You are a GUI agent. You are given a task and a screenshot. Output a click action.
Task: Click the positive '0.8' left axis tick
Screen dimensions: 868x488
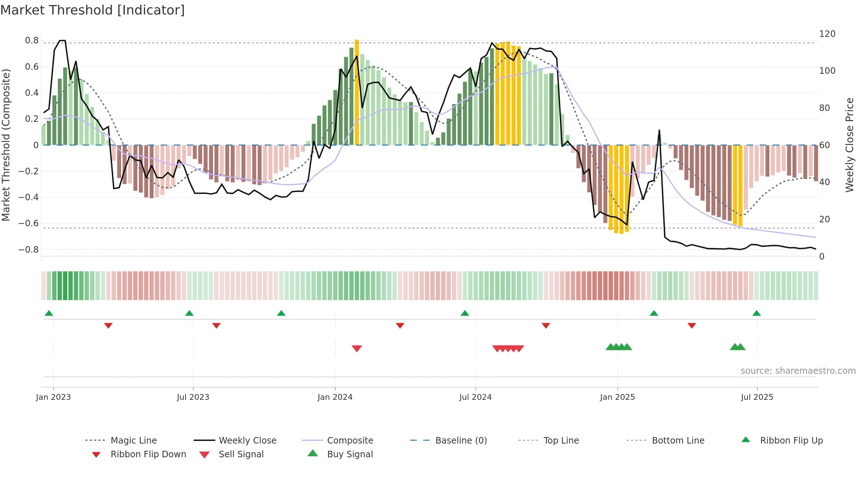pos(32,40)
